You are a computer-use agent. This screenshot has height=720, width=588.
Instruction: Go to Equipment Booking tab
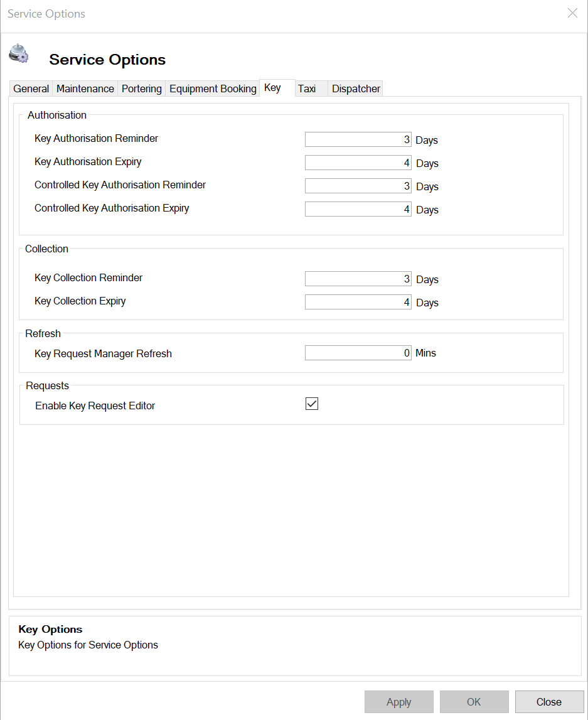[x=213, y=89]
